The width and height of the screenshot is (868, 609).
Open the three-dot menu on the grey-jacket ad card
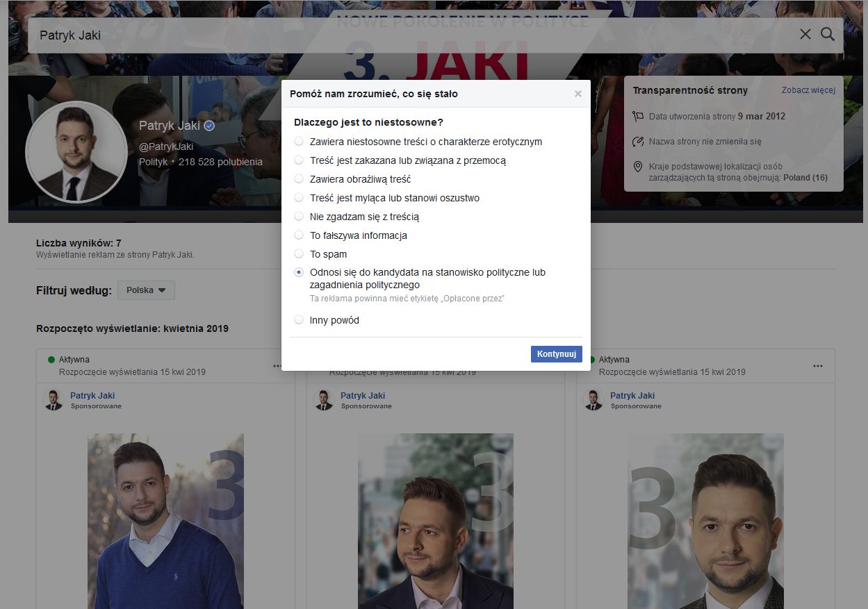(818, 366)
